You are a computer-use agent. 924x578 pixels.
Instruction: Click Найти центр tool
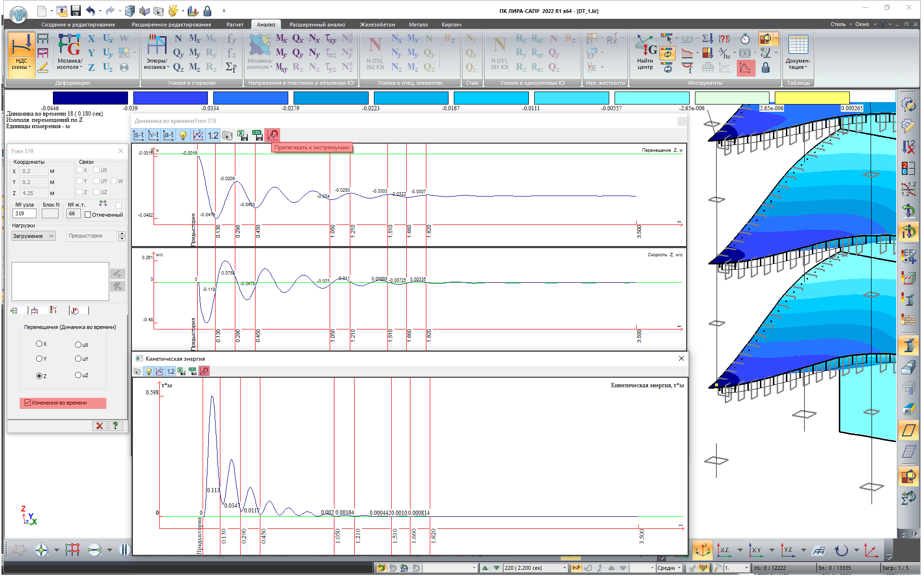pos(645,52)
